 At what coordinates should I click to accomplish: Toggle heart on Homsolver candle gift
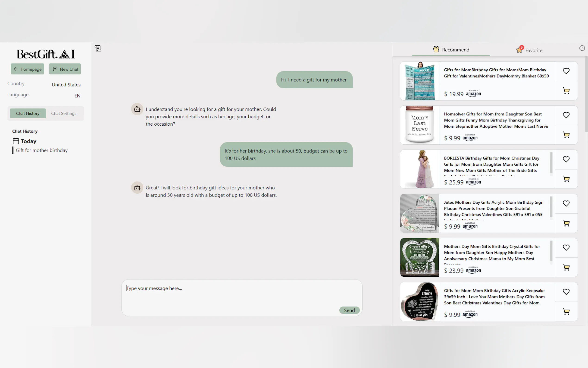(x=566, y=115)
